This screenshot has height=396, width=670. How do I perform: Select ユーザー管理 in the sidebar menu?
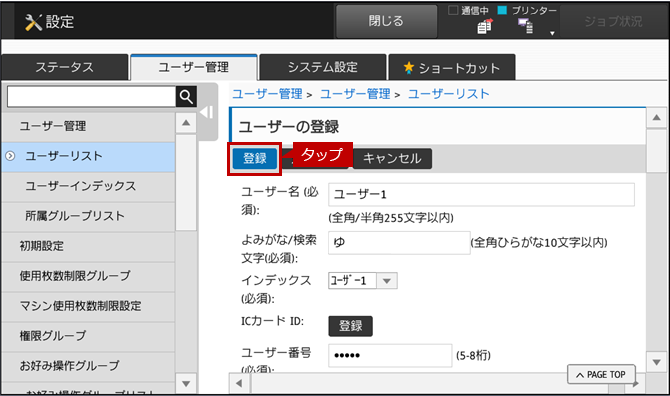point(88,126)
